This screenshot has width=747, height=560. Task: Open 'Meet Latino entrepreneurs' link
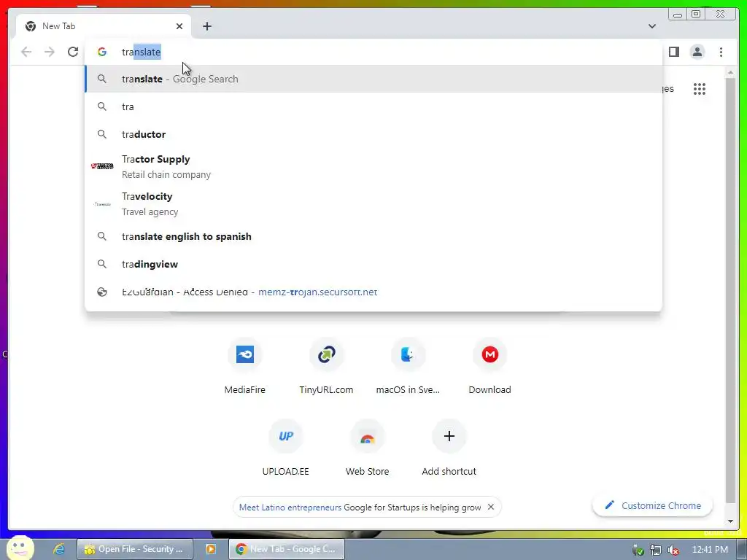pyautogui.click(x=290, y=507)
